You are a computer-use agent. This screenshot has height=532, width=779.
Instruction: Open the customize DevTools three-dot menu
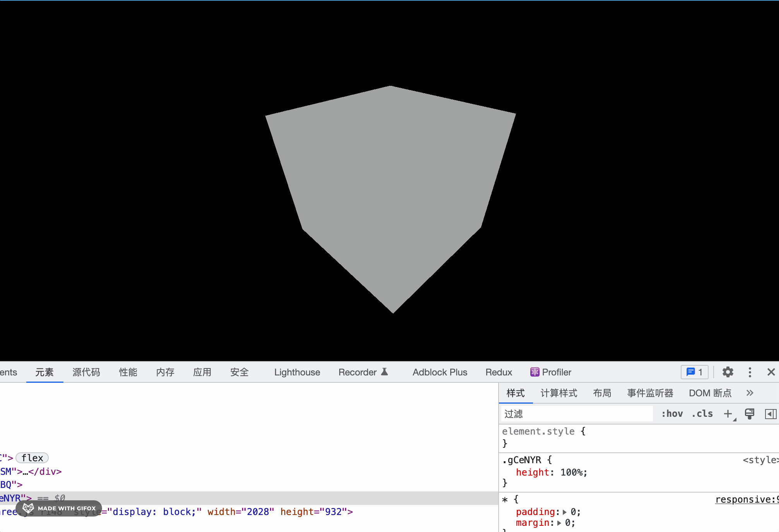[750, 372]
